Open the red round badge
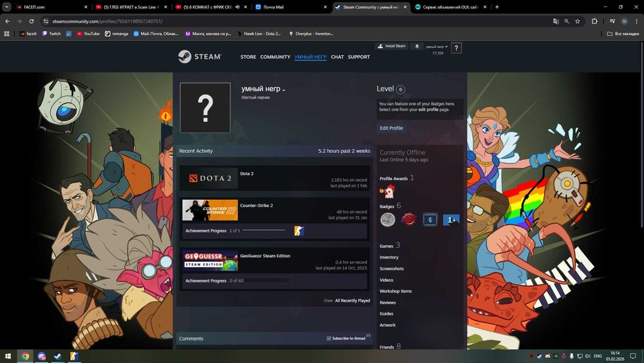 pyautogui.click(x=409, y=219)
